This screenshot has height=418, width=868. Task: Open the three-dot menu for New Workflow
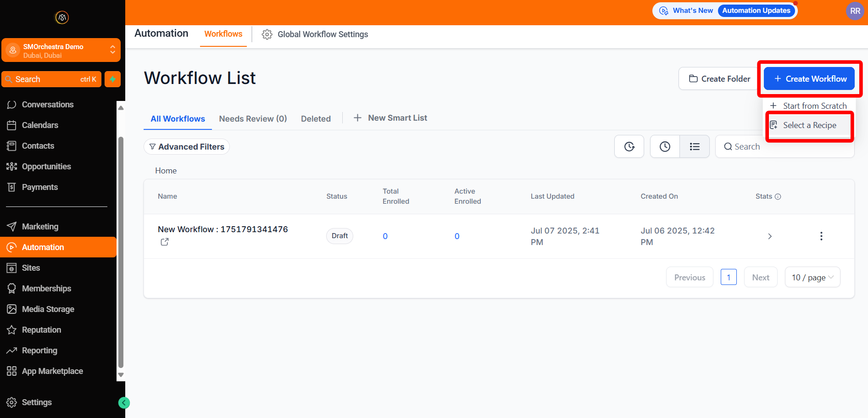pyautogui.click(x=821, y=236)
